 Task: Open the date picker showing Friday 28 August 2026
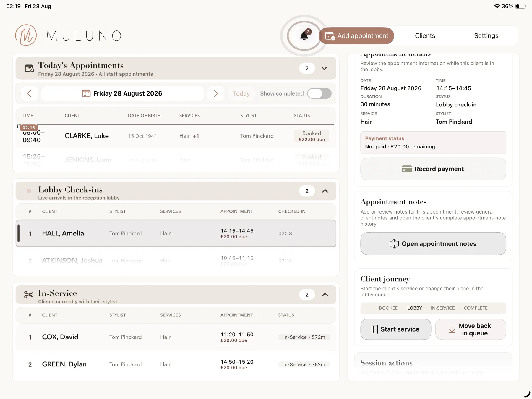click(122, 93)
